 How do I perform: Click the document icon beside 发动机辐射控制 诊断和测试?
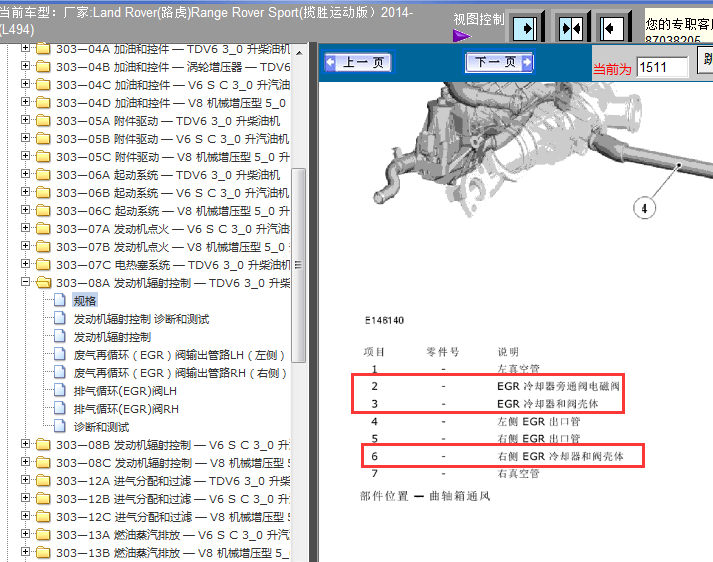[x=61, y=319]
